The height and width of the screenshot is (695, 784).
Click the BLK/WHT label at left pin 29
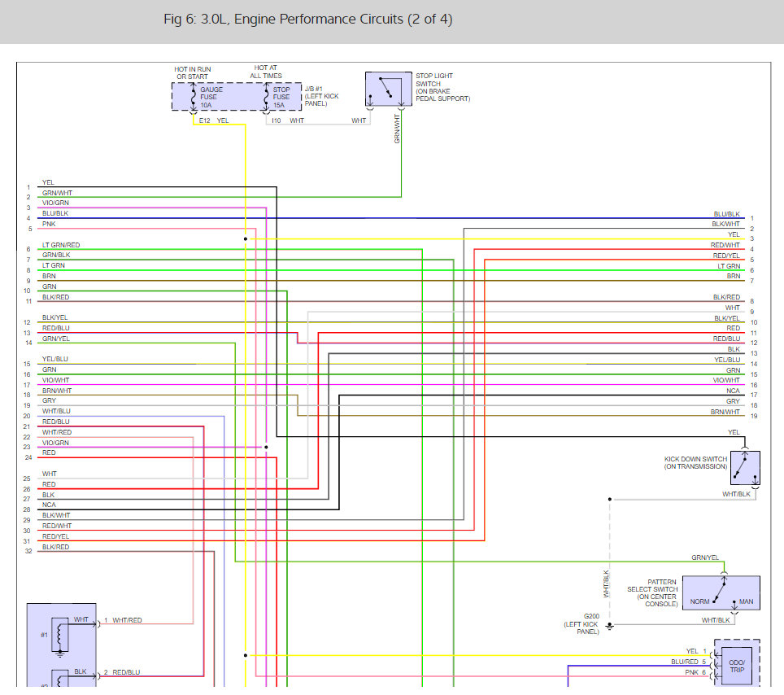56,515
